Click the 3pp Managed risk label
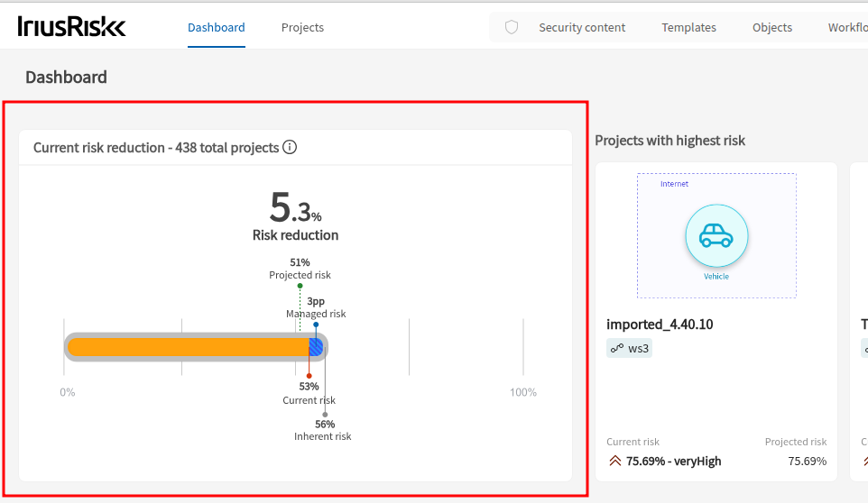The height and width of the screenshot is (503, 868). click(316, 307)
